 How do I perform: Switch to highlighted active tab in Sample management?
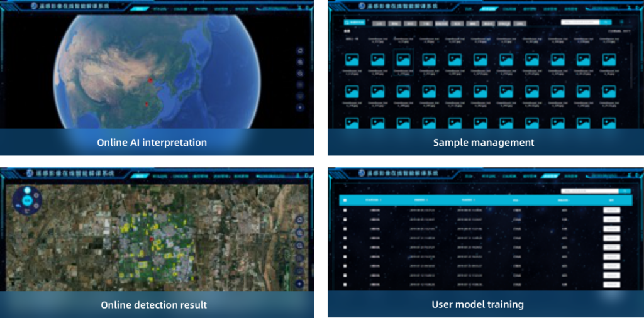tap(489, 9)
